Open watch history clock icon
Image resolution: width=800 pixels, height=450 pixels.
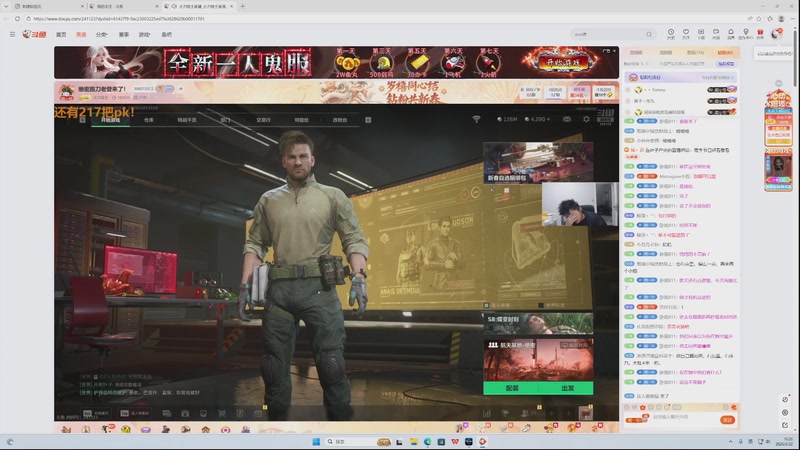[671, 34]
